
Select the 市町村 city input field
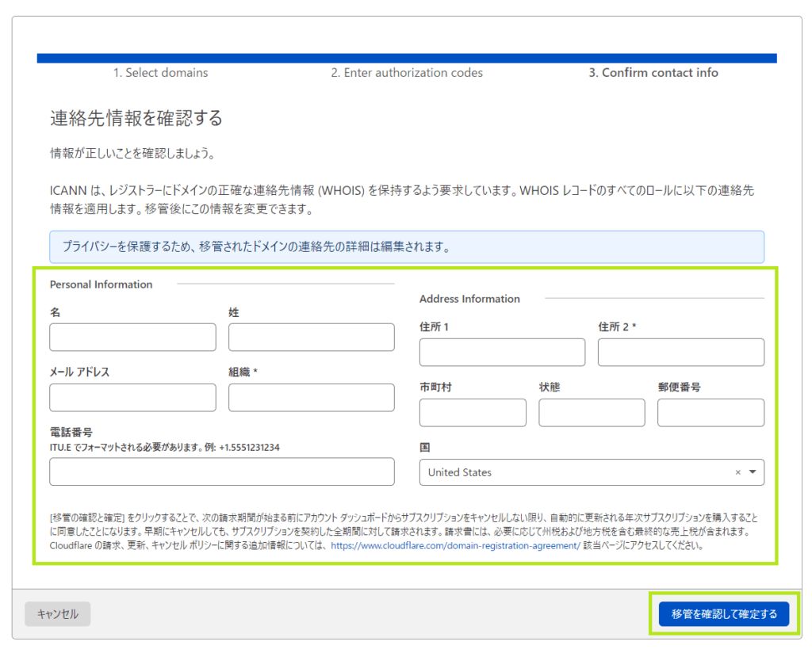tap(472, 412)
